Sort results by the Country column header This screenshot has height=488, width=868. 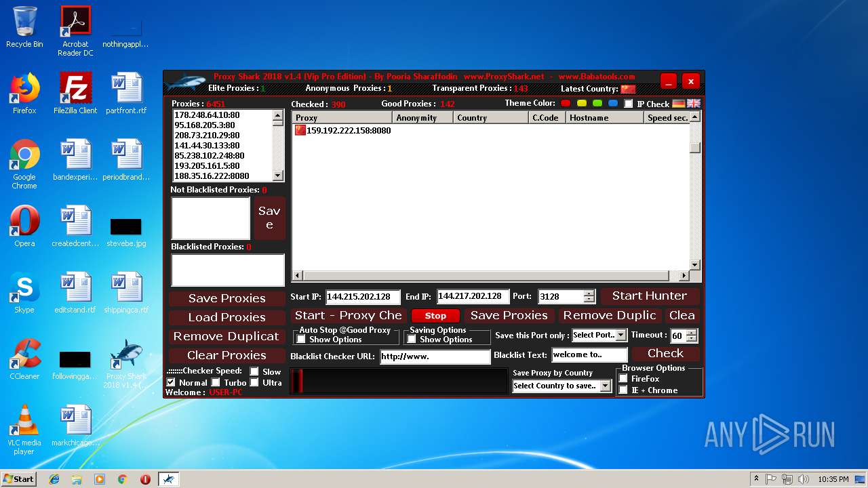[491, 118]
